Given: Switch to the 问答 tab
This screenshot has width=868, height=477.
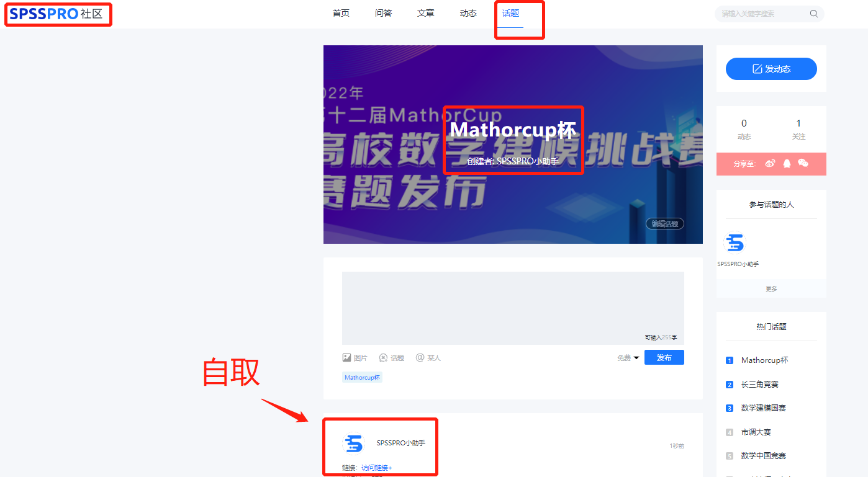Looking at the screenshot, I should click(383, 12).
